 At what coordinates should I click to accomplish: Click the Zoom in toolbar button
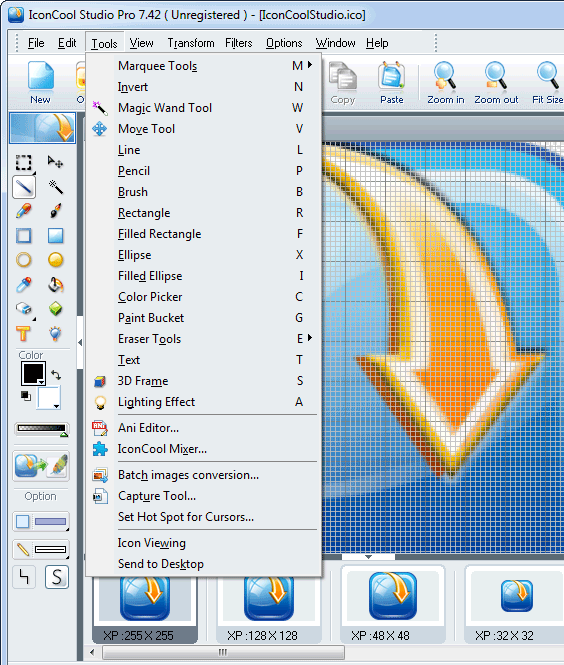(445, 82)
